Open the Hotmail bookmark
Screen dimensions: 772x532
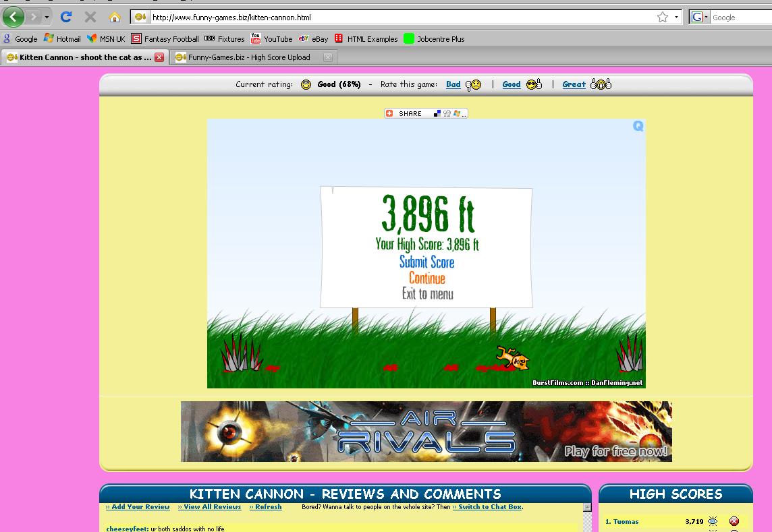(x=62, y=39)
